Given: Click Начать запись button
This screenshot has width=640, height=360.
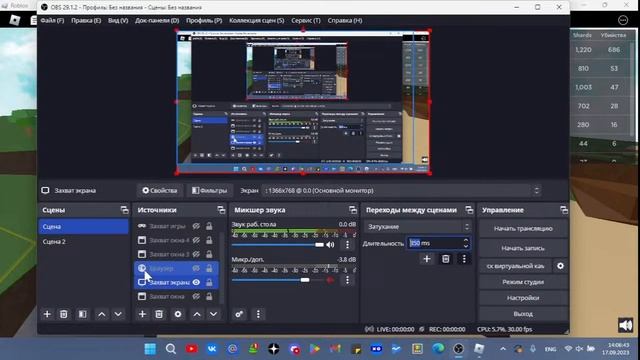Looking at the screenshot, I should click(523, 248).
